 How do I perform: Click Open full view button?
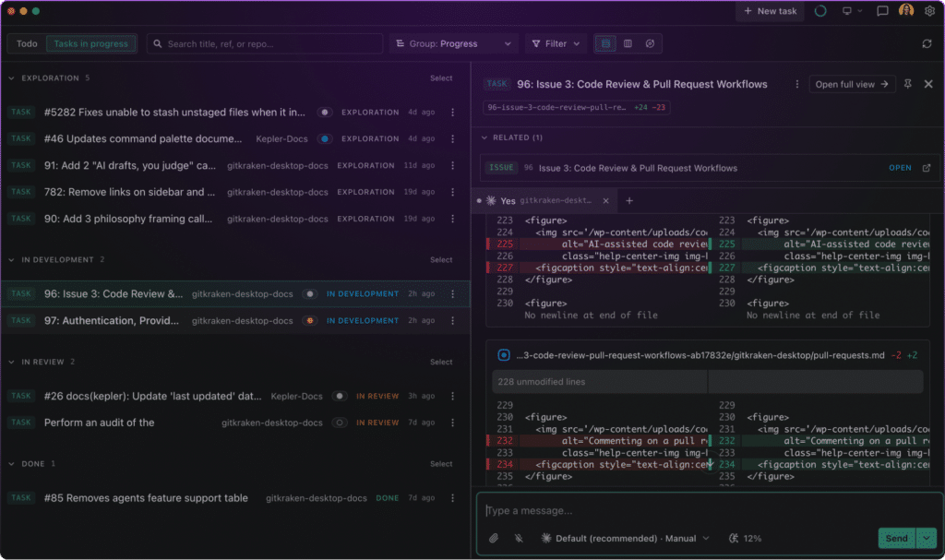coord(852,84)
